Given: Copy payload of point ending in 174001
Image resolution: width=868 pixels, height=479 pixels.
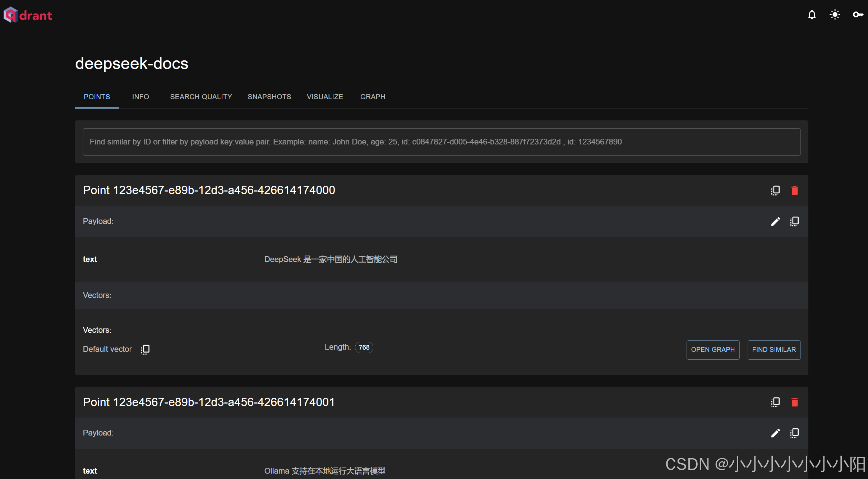Looking at the screenshot, I should point(794,433).
